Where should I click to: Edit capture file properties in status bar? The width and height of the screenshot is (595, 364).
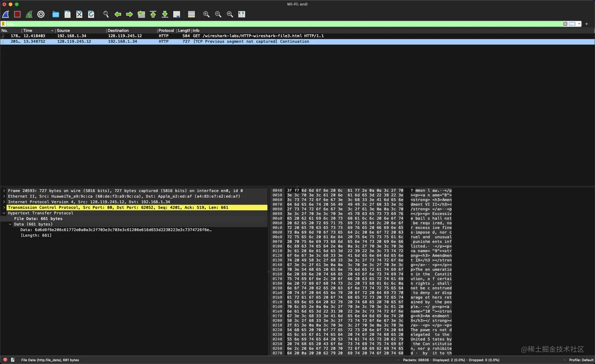pyautogui.click(x=13, y=360)
